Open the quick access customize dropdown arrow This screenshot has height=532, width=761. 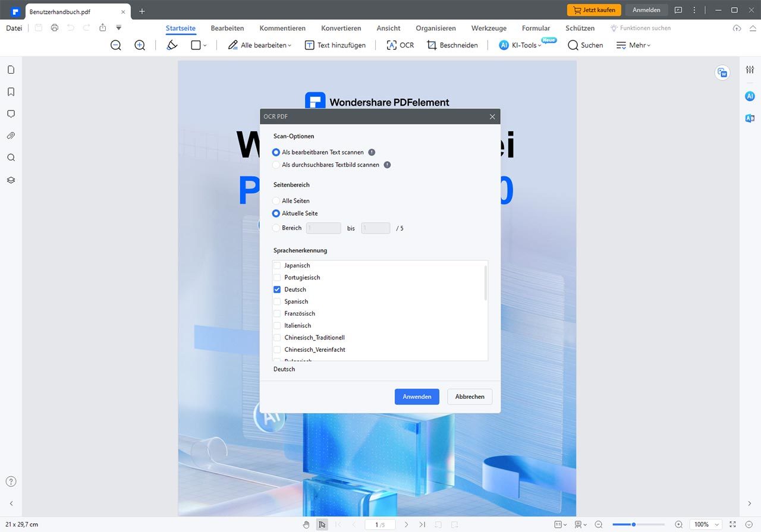point(119,28)
